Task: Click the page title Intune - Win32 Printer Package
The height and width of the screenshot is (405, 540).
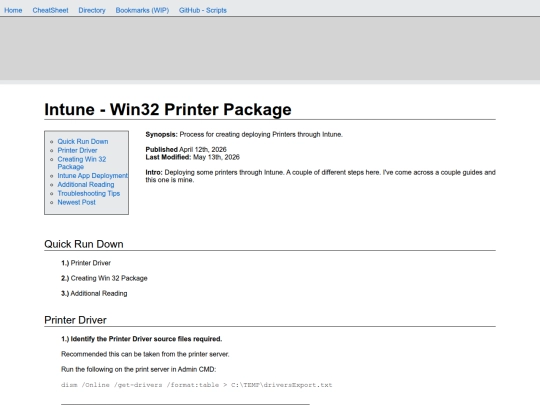Action: pyautogui.click(x=168, y=110)
